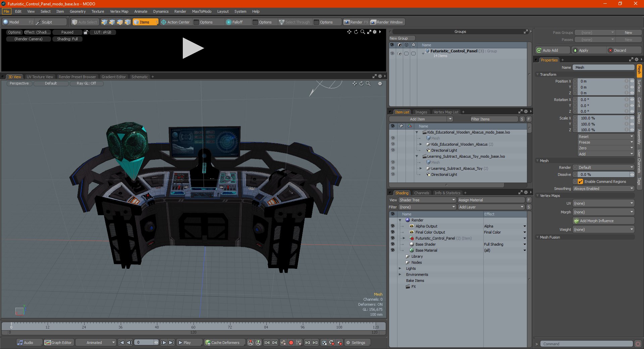Toggle visibility of Final Color Output layer
644x349 pixels.
pyautogui.click(x=392, y=232)
